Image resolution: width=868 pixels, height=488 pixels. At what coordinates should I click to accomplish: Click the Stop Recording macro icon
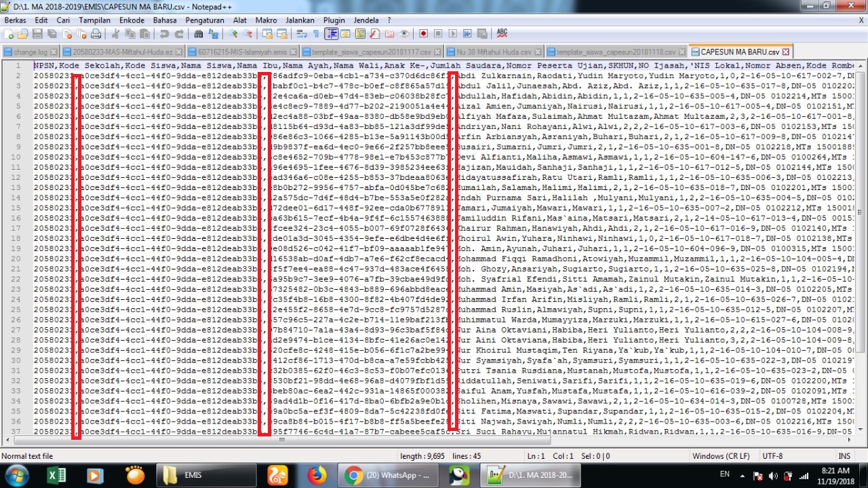438,34
